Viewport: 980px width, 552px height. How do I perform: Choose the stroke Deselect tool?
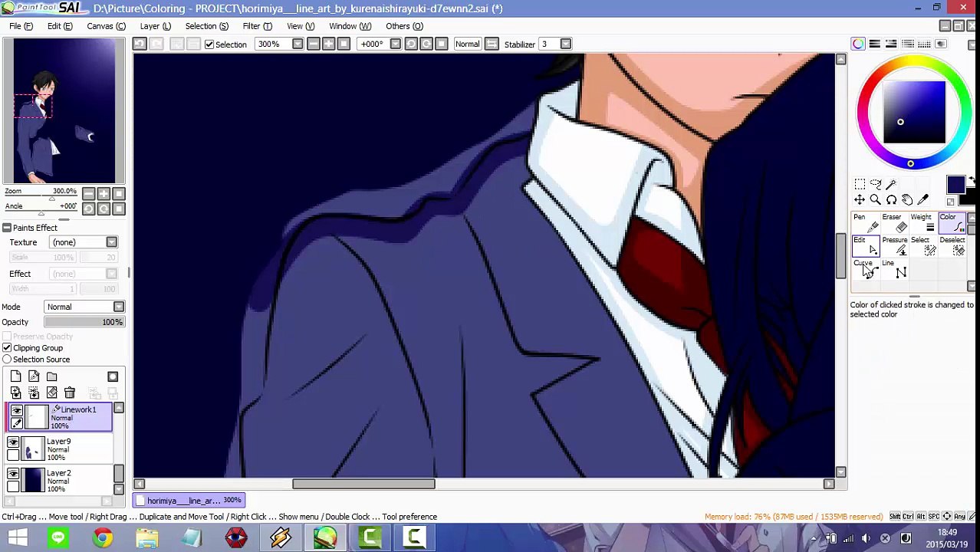[x=952, y=247]
